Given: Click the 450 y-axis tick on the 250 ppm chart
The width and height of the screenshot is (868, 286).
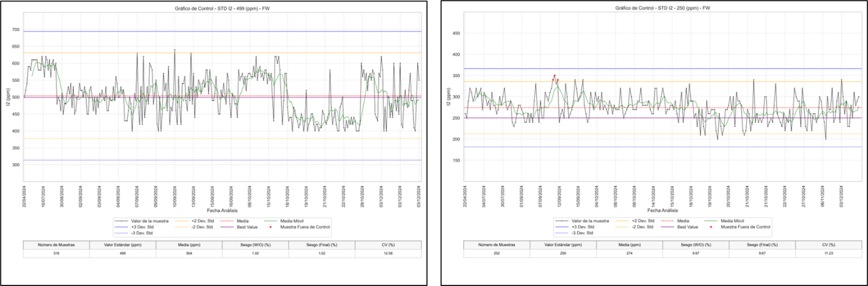Looking at the screenshot, I should (456, 33).
